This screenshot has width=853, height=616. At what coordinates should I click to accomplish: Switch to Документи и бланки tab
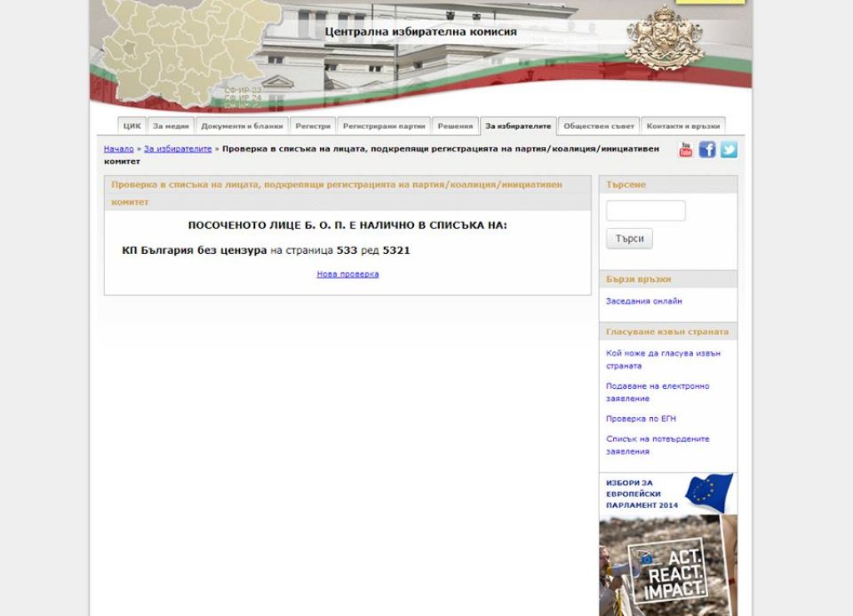[242, 127]
